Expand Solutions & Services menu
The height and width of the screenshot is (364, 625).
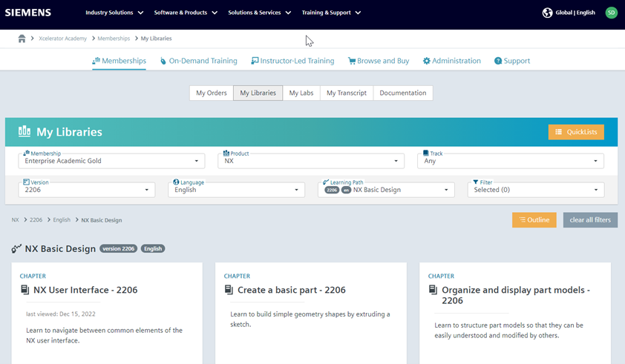tap(260, 13)
